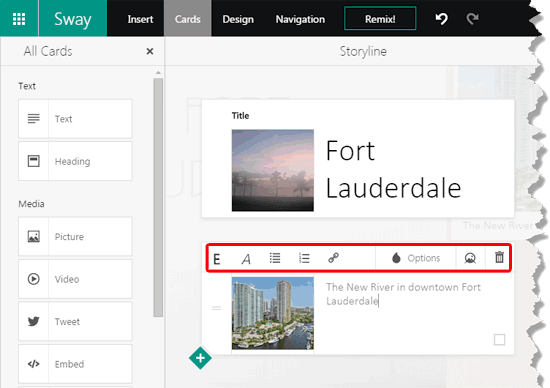This screenshot has height=388, width=550.
Task: Open card Options menu
Action: click(x=416, y=258)
